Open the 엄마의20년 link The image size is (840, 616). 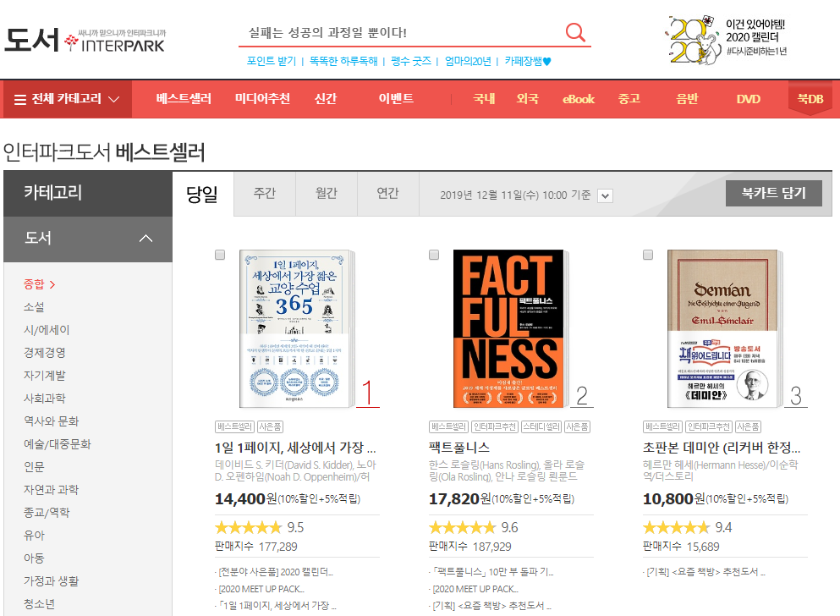click(468, 61)
